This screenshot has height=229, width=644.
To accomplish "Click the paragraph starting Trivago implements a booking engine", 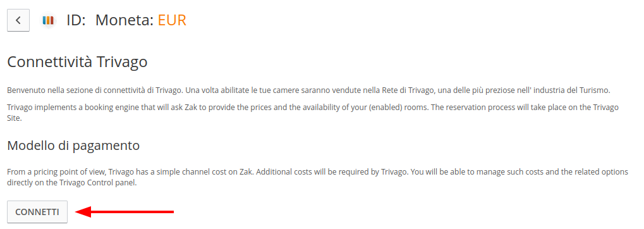I will tap(313, 113).
